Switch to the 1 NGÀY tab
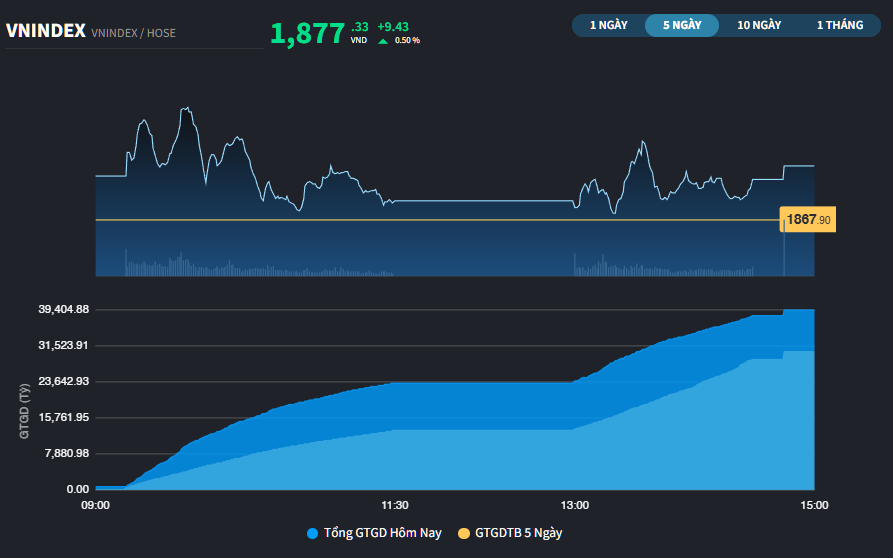The image size is (893, 558). [608, 25]
